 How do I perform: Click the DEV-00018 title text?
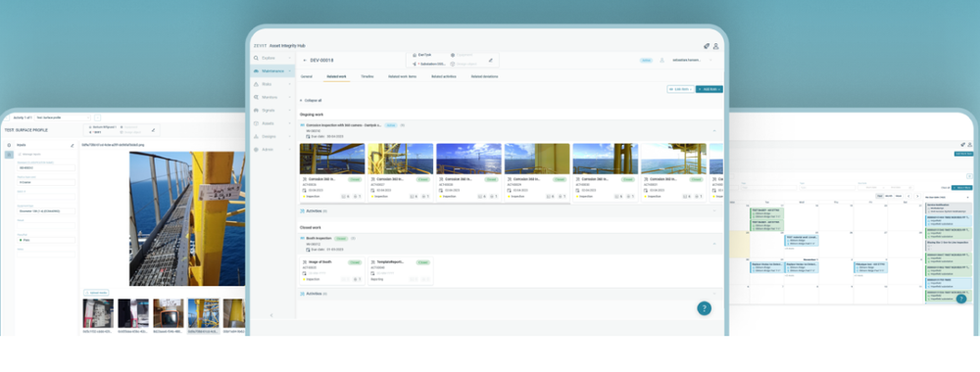click(x=321, y=61)
